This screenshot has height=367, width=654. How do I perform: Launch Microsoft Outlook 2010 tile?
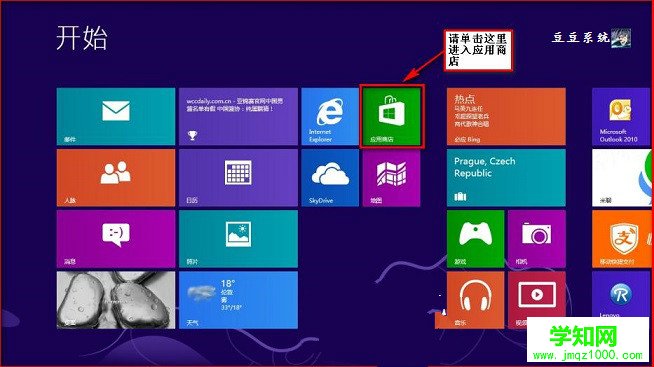click(x=621, y=116)
